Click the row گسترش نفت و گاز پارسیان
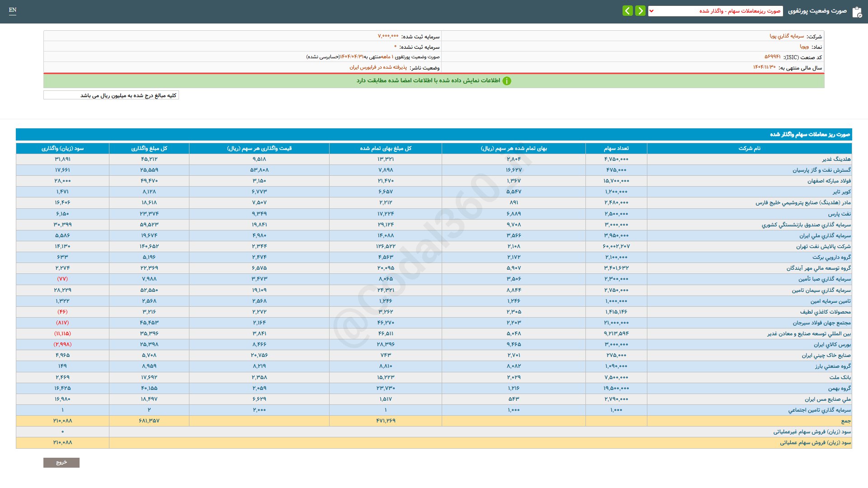 tap(821, 170)
